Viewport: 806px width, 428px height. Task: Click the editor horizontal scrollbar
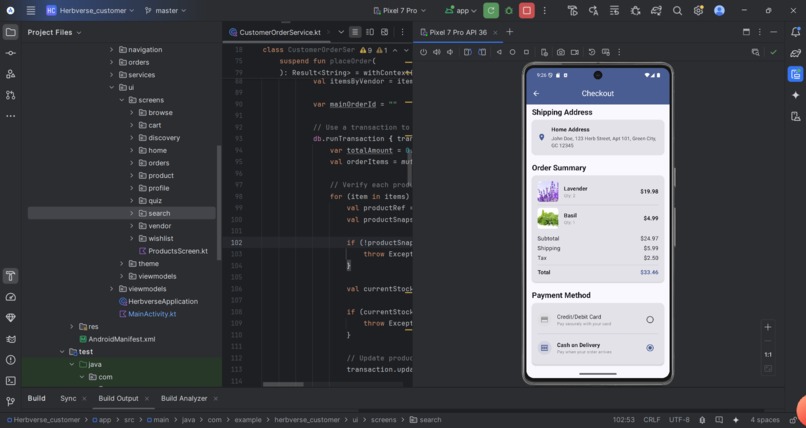pyautogui.click(x=283, y=384)
